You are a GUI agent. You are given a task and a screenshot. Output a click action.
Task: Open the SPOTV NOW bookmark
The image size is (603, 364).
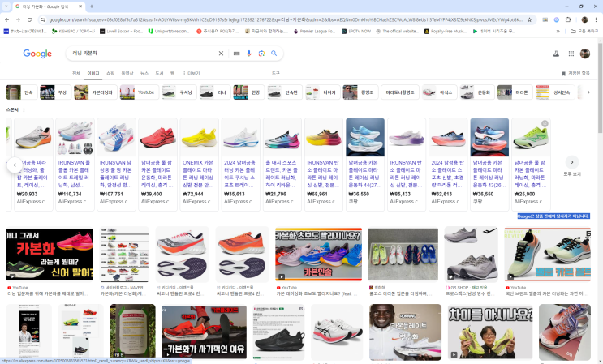[x=356, y=31]
